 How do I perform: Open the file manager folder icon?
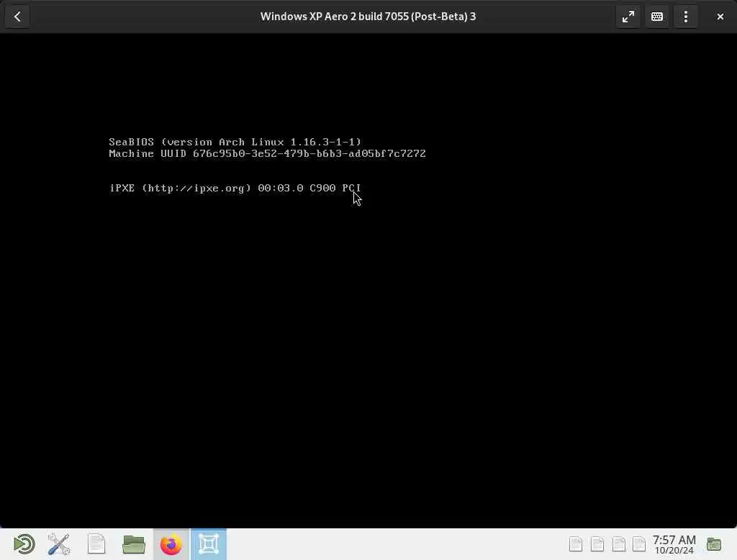pyautogui.click(x=133, y=544)
